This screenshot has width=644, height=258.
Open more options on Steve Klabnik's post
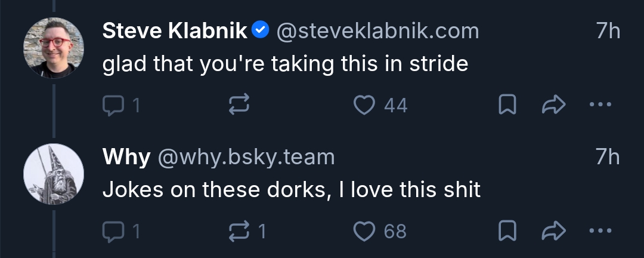[x=600, y=106]
